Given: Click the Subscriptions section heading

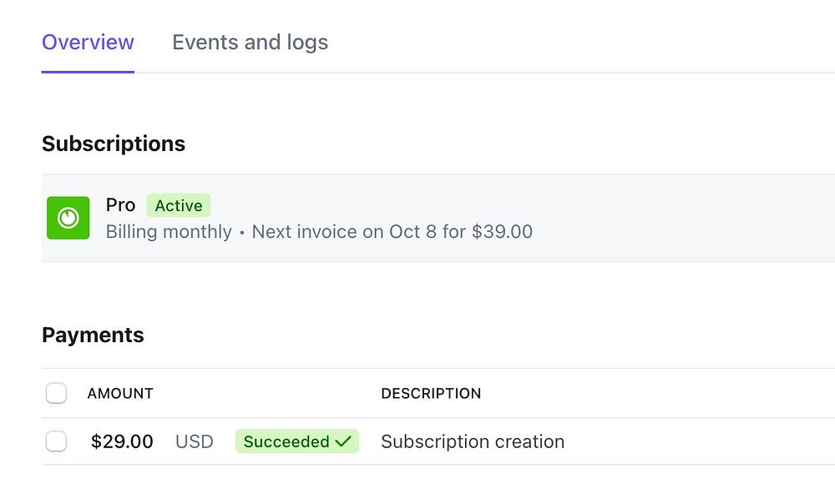Looking at the screenshot, I should point(114,144).
